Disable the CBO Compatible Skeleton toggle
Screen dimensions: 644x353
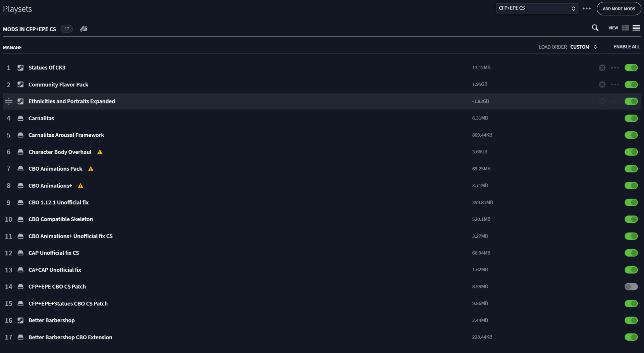(x=631, y=219)
